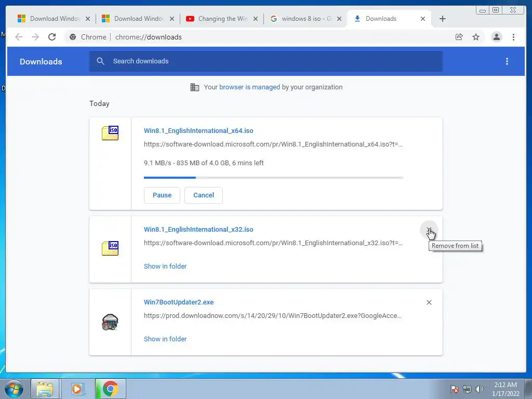The width and height of the screenshot is (532, 399).
Task: Click the Win7BootUpdater2 program icon
Action: [x=110, y=322]
